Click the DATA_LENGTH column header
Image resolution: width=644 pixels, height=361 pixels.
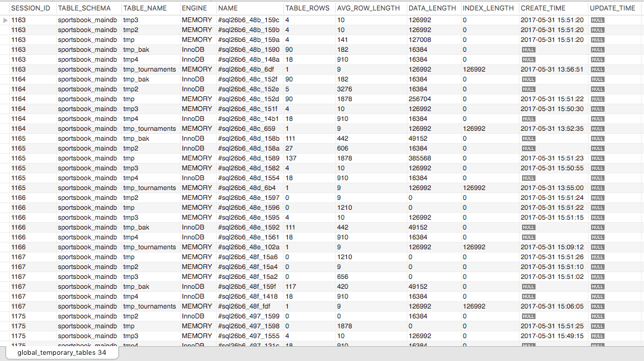[x=431, y=8]
